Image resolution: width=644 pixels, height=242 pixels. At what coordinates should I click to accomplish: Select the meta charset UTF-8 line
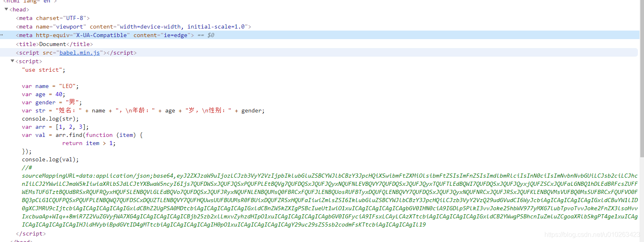53,18
